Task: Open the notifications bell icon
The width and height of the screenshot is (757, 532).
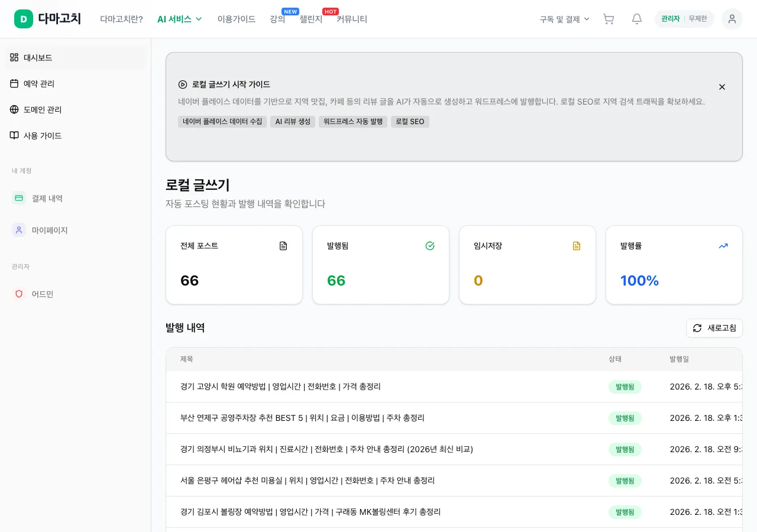Action: (x=637, y=19)
